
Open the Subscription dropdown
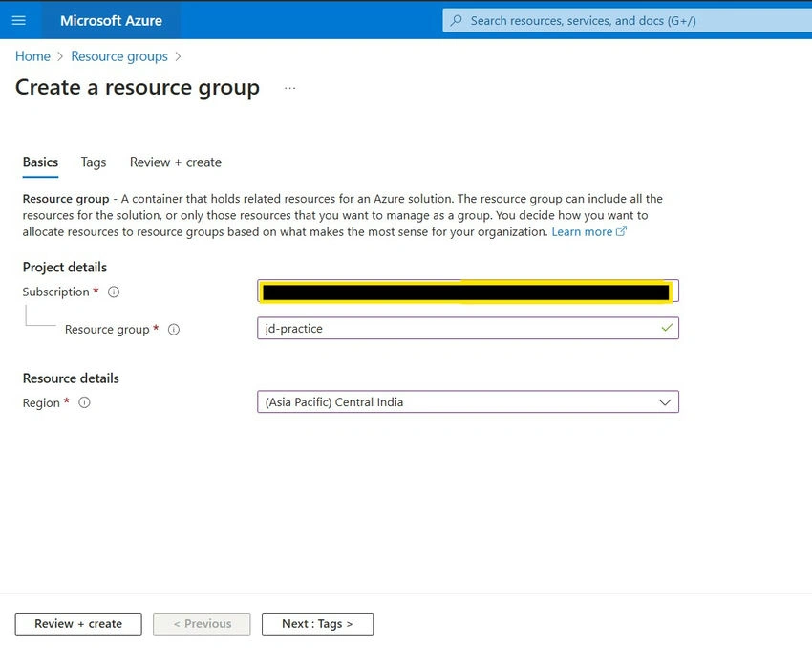click(468, 292)
